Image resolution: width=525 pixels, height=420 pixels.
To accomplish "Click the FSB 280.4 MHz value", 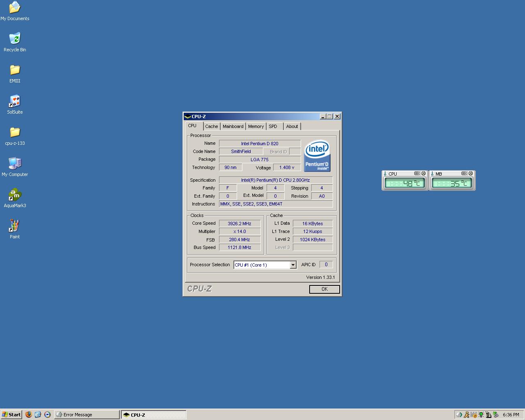I will [x=240, y=240].
